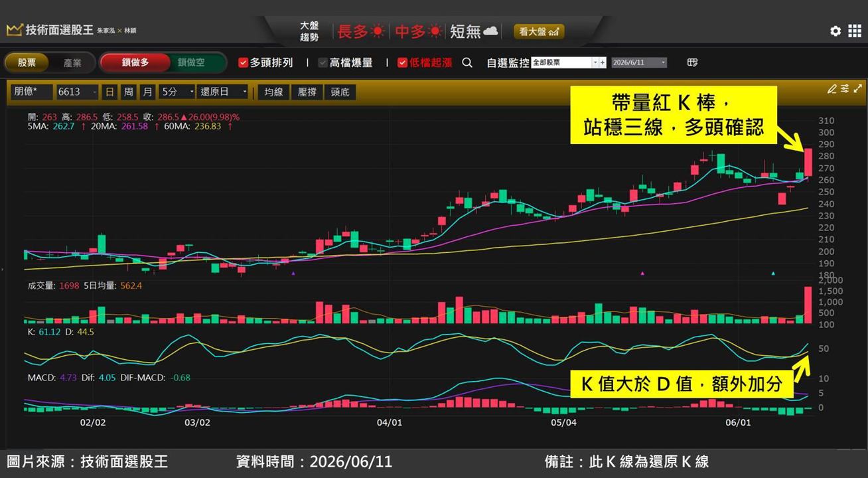Click the 大盤趨勢 label
868x478 pixels.
(x=309, y=31)
